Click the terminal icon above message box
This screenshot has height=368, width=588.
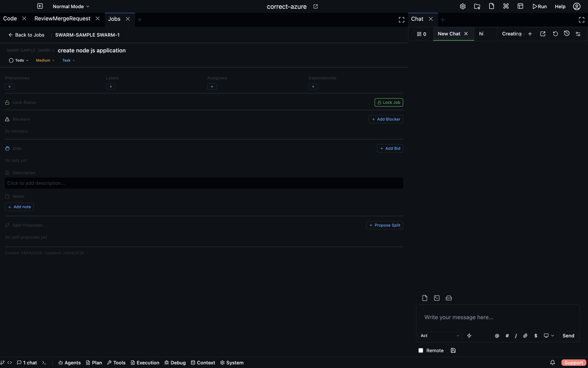[x=437, y=298]
